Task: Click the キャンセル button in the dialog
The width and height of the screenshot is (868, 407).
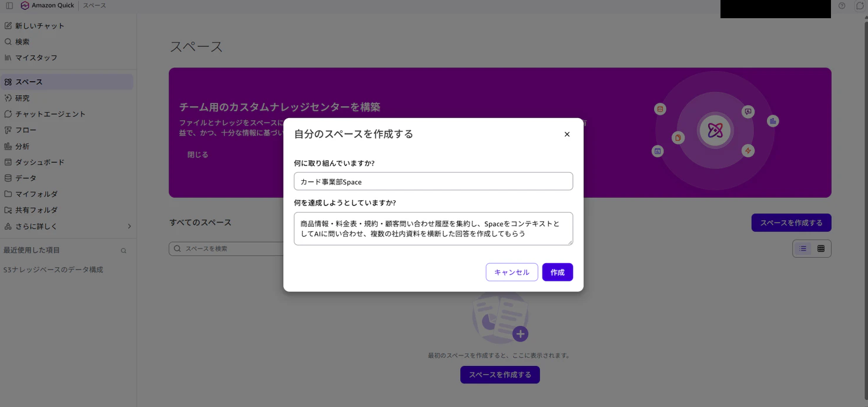Action: pos(512,272)
